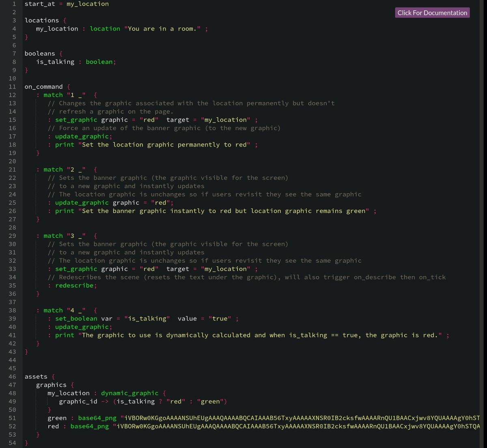Image resolution: width=487 pixels, height=448 pixels.
Task: Select the assets block keyword
Action: click(x=36, y=377)
